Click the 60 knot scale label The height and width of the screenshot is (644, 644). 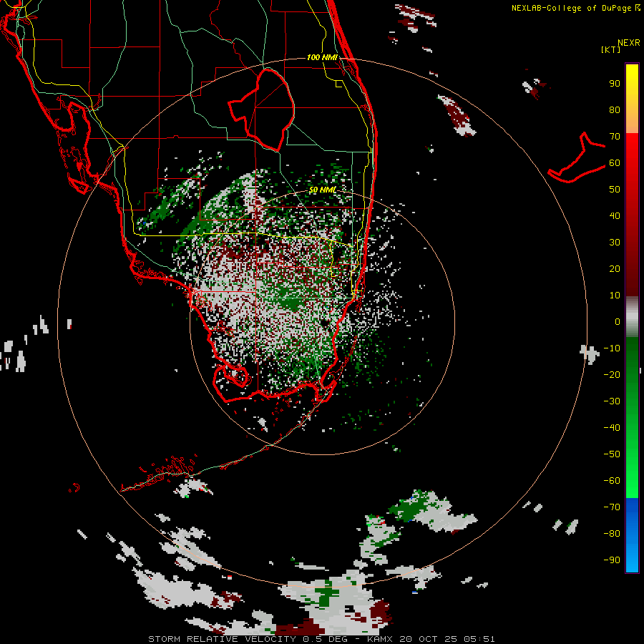(615, 163)
